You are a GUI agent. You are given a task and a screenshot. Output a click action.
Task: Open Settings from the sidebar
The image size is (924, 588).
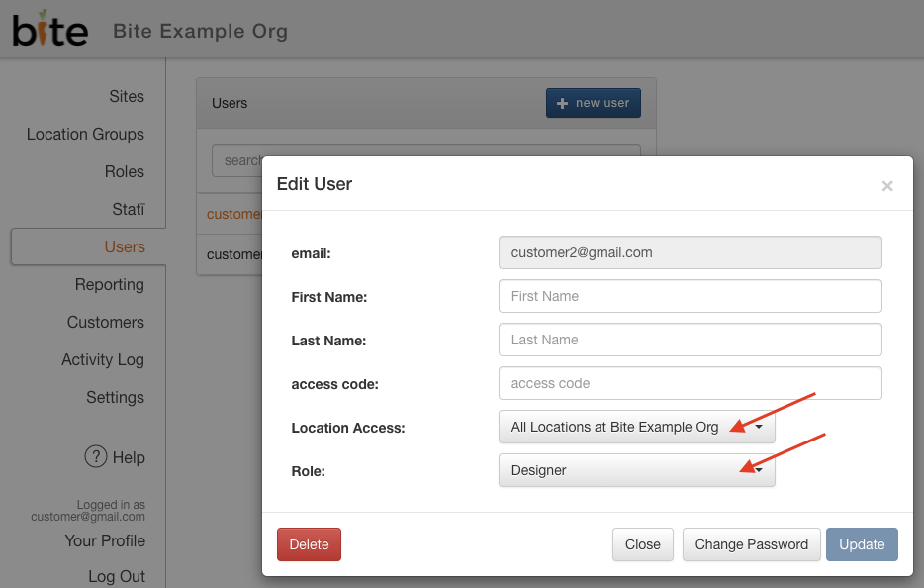click(x=115, y=398)
